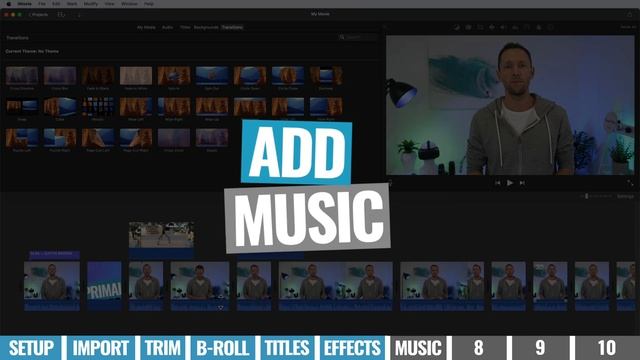Screen dimensions: 640x360
Task: Open the Help menu
Action: (x=149, y=4)
